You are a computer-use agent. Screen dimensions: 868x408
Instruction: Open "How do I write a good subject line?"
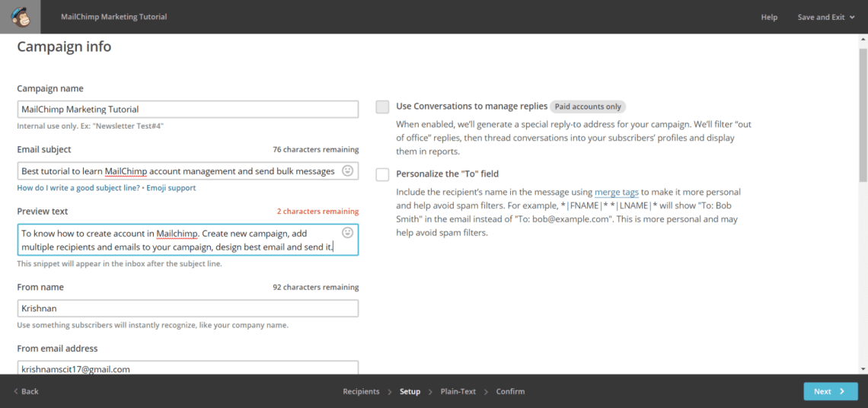(78, 188)
